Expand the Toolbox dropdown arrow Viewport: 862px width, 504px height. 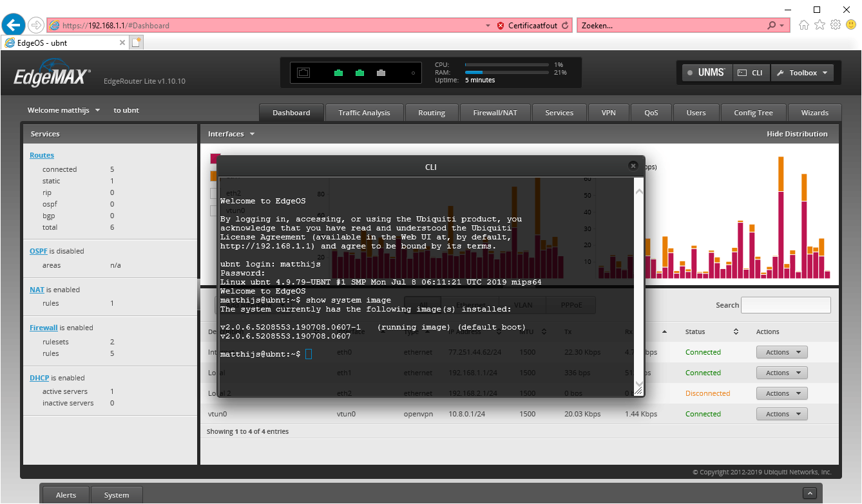(x=825, y=73)
